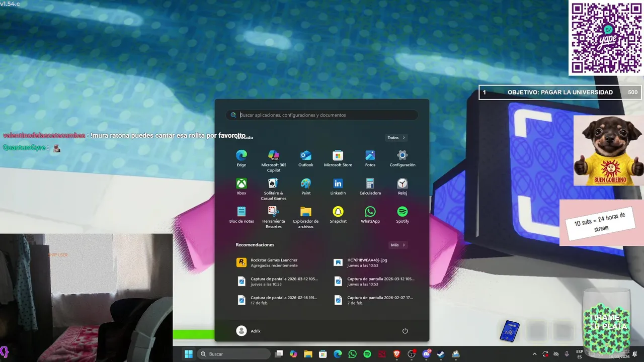Open Configuración settings app

(x=403, y=158)
